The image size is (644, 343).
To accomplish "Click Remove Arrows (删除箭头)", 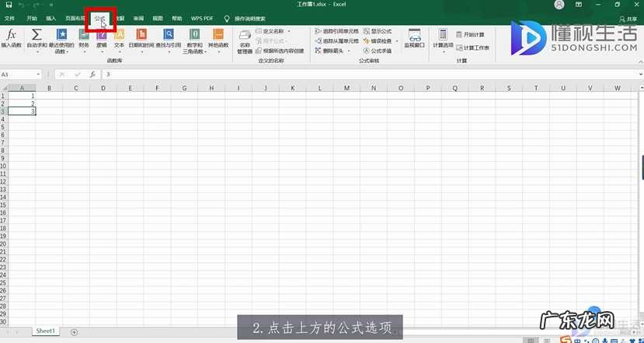I will tap(329, 51).
